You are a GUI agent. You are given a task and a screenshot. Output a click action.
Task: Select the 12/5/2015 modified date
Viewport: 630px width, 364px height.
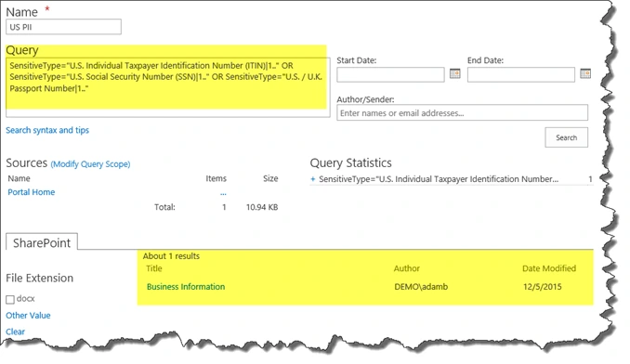543,287
